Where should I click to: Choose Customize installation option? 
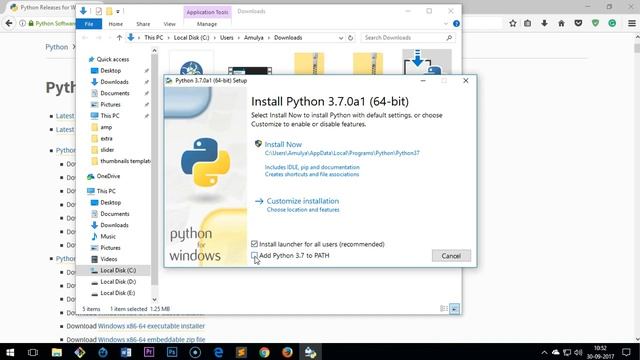302,201
